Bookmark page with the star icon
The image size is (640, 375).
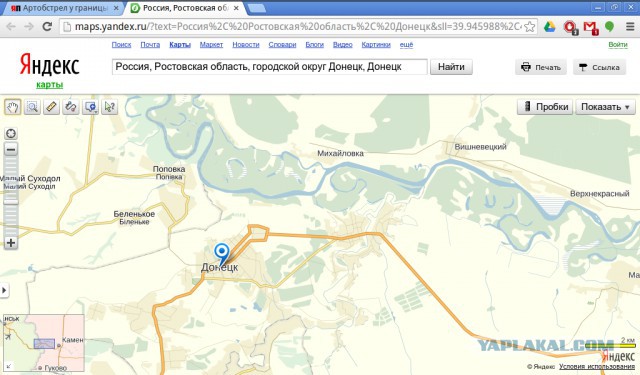[x=529, y=27]
